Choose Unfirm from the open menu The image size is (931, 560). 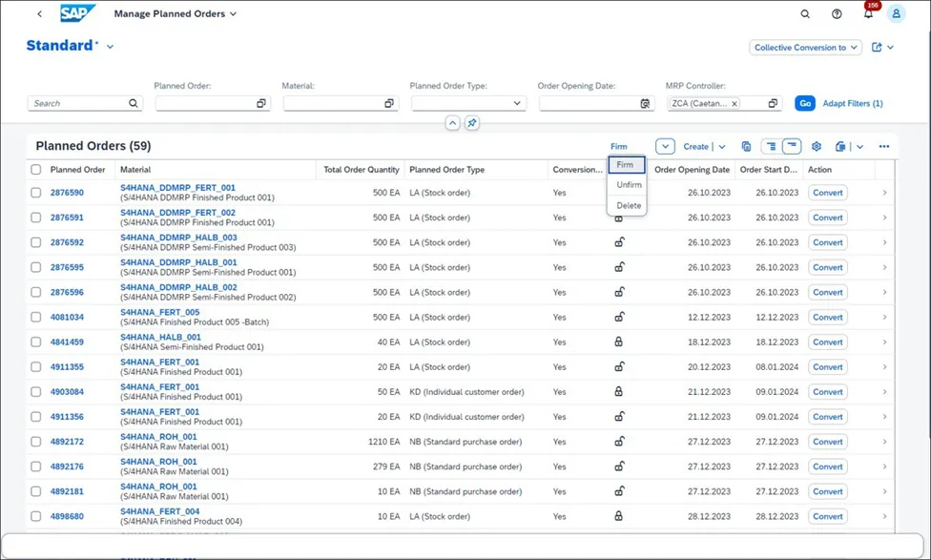[x=629, y=185]
